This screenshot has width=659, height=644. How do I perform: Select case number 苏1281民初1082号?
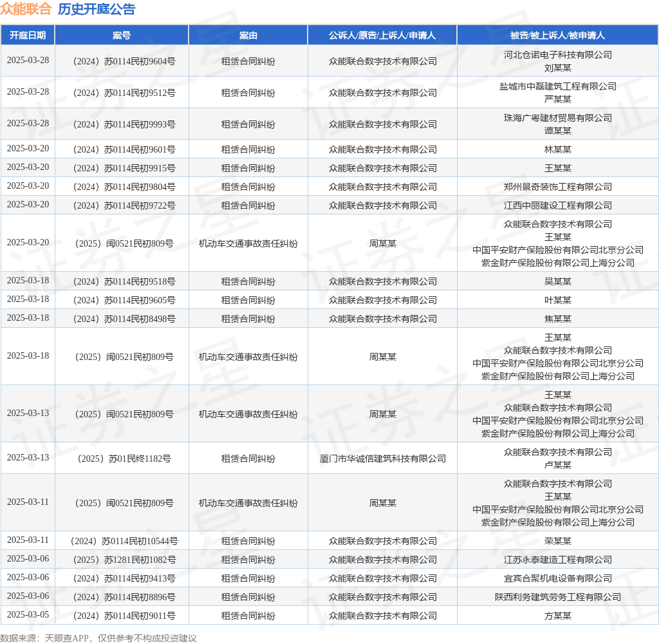(x=124, y=560)
